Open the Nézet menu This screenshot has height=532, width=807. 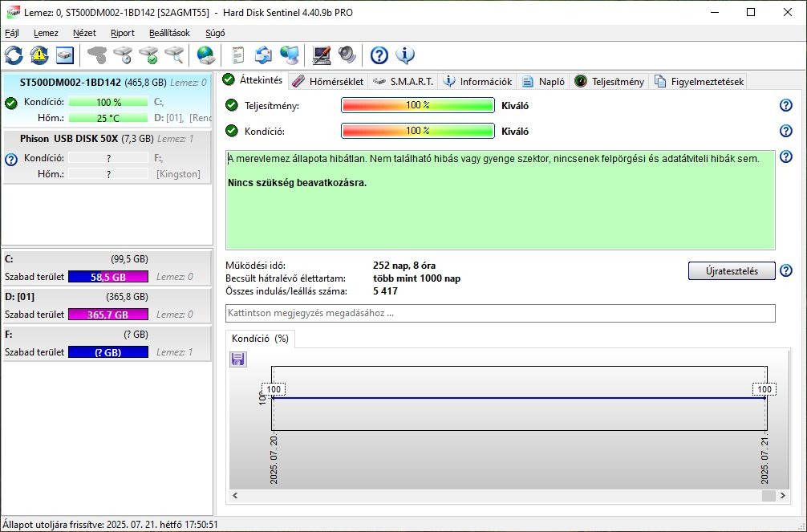[x=84, y=33]
